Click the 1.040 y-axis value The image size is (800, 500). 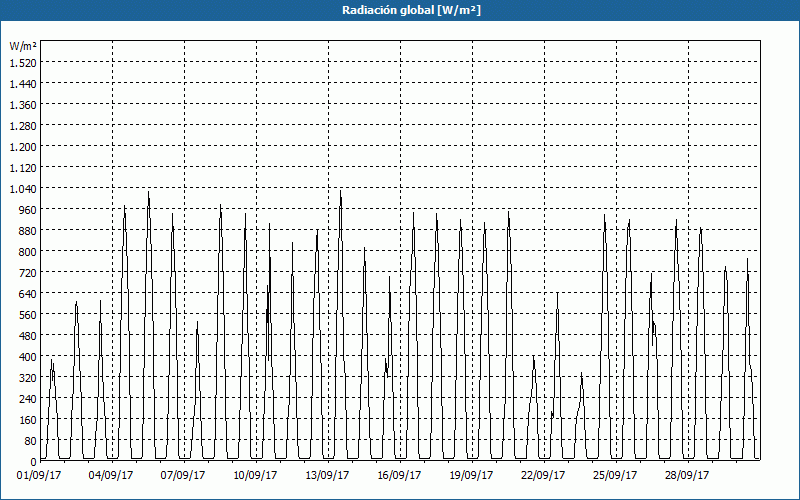23,188
